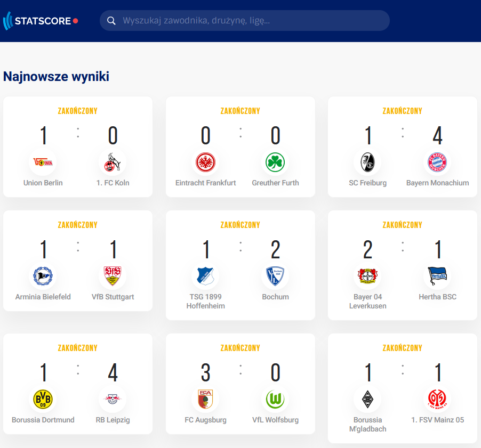Open the TSG 1899 Hoffenheim team link
This screenshot has height=448, width=481.
point(205,301)
